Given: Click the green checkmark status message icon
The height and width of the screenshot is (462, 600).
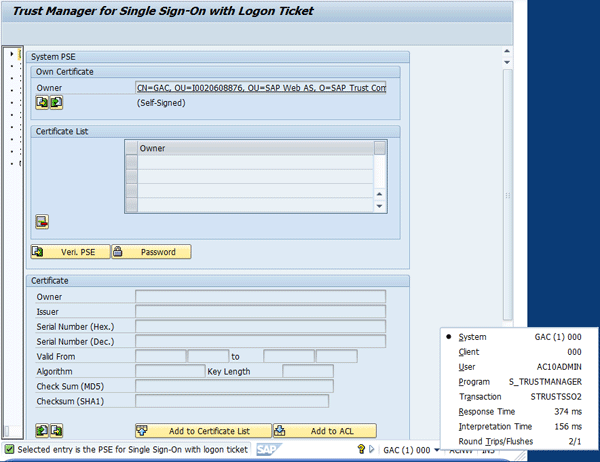Looking at the screenshot, I should [x=9, y=451].
